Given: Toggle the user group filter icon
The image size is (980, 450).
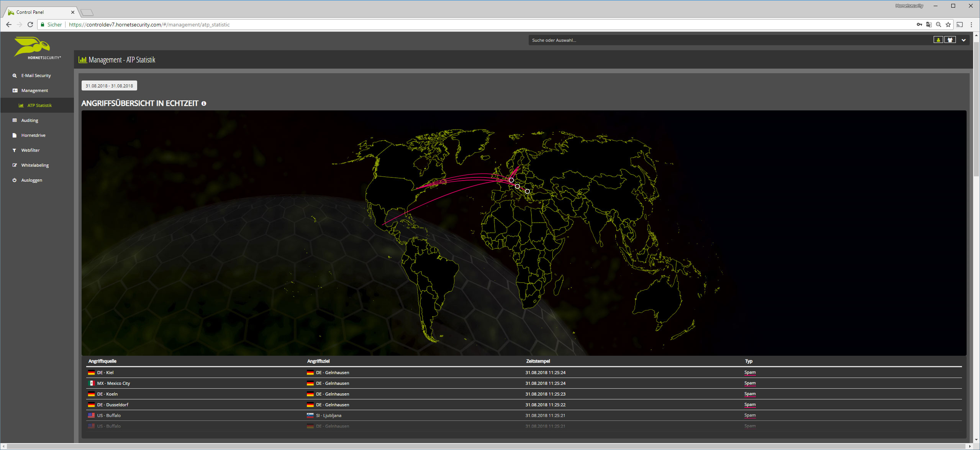Looking at the screenshot, I should (950, 40).
